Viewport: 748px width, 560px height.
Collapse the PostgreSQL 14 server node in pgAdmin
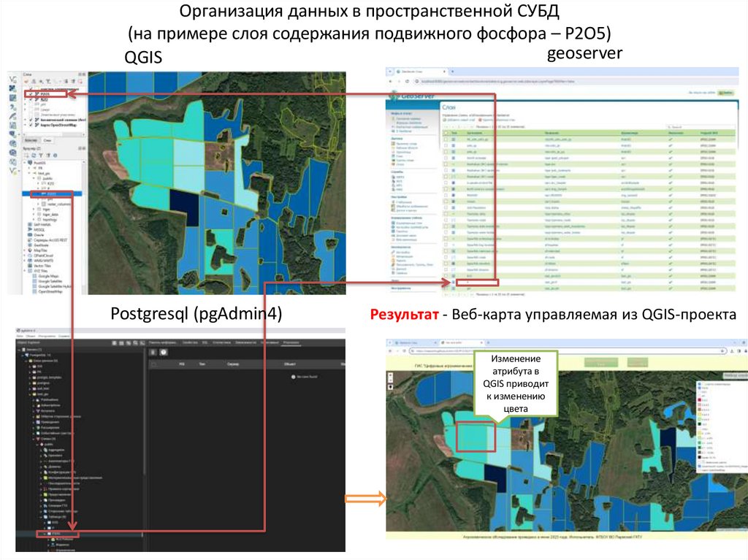23,355
